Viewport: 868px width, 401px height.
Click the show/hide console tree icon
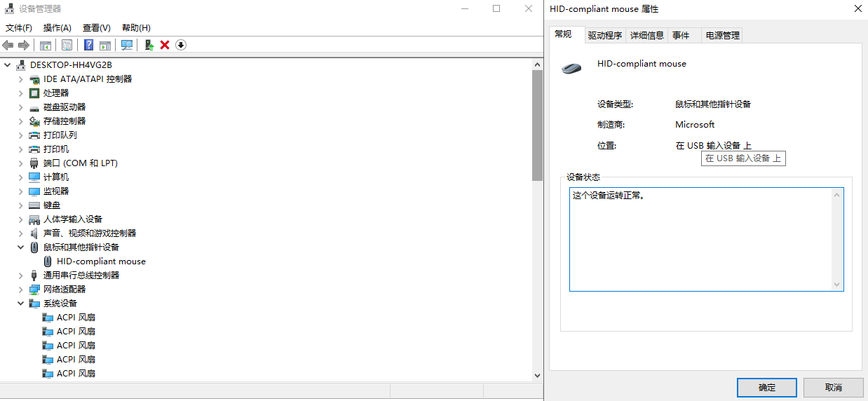[45, 45]
